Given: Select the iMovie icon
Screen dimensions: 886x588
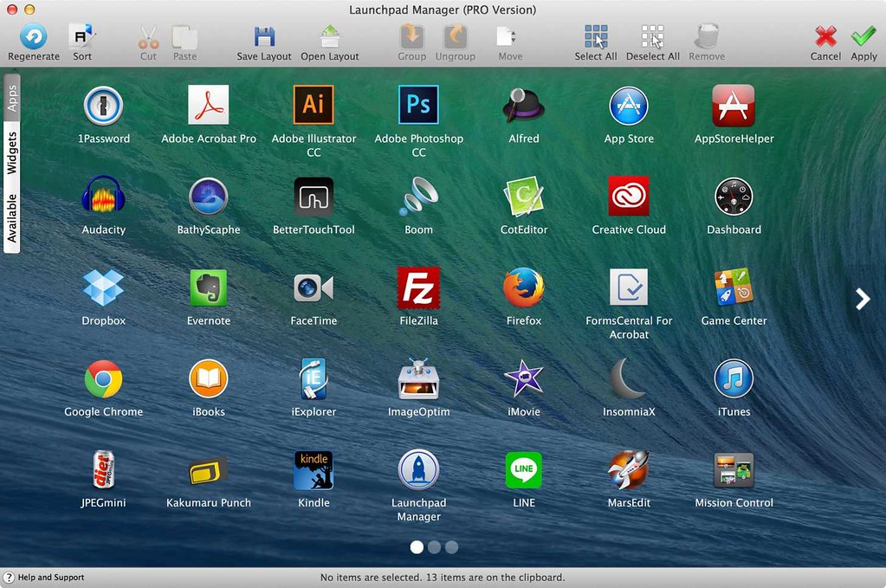Looking at the screenshot, I should 524,378.
